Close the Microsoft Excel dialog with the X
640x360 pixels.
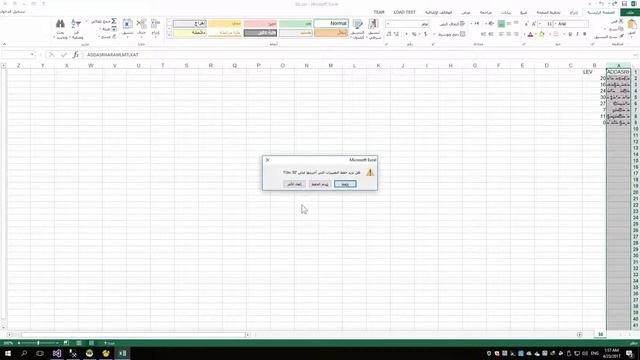[268, 160]
